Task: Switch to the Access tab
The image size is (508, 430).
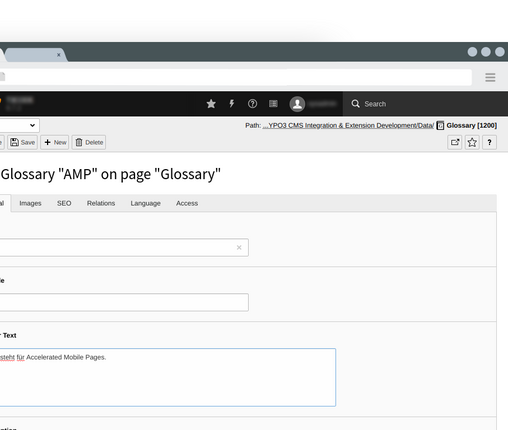Action: (187, 203)
